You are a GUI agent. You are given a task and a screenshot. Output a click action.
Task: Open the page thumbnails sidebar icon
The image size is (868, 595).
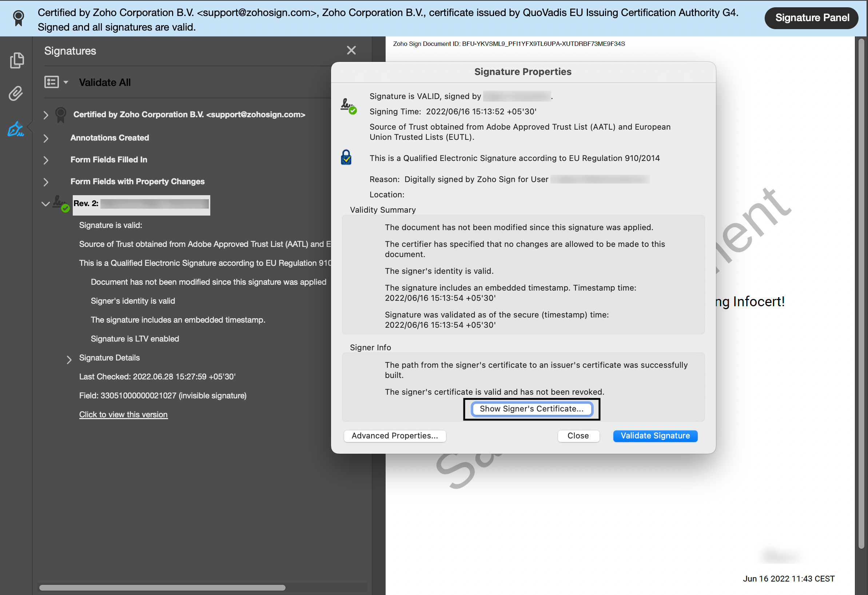[x=17, y=60]
